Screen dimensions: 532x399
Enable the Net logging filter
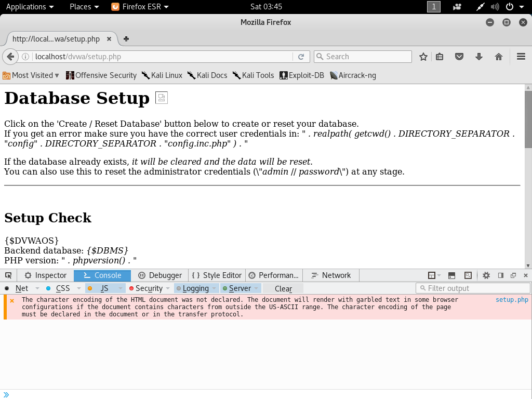pos(22,288)
